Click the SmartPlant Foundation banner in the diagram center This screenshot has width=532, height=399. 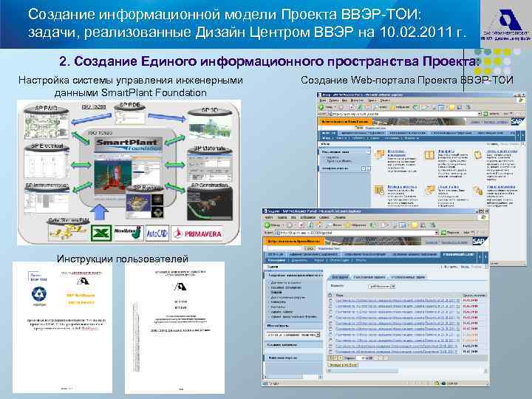coord(129,145)
